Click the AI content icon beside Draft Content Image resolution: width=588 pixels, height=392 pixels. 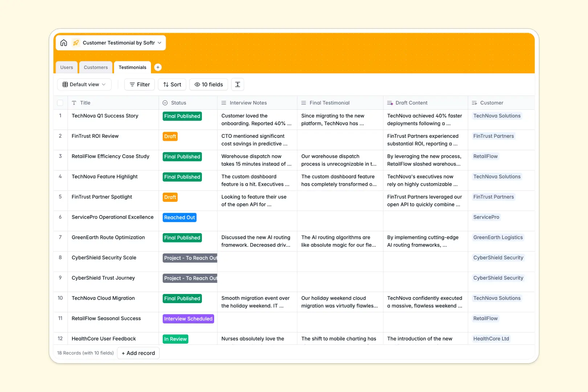point(390,103)
